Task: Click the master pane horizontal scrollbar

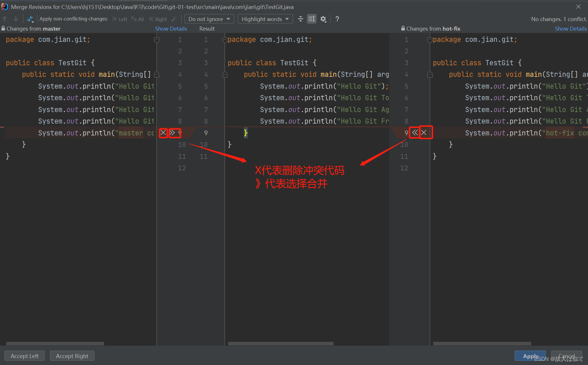Action: 55,344
